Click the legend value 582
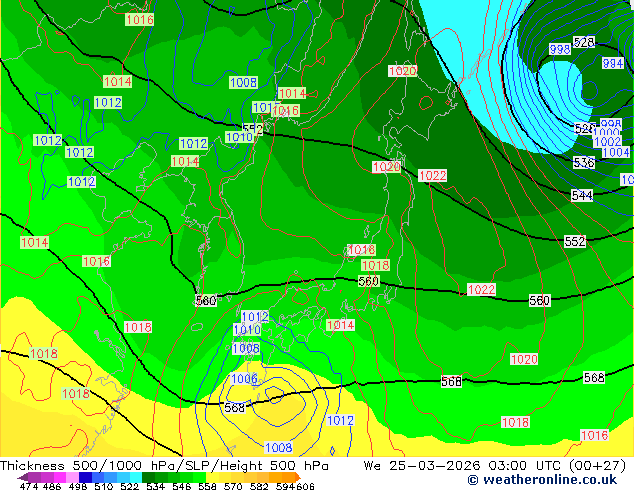Screen dimensions: 634x490 pyautogui.click(x=259, y=486)
